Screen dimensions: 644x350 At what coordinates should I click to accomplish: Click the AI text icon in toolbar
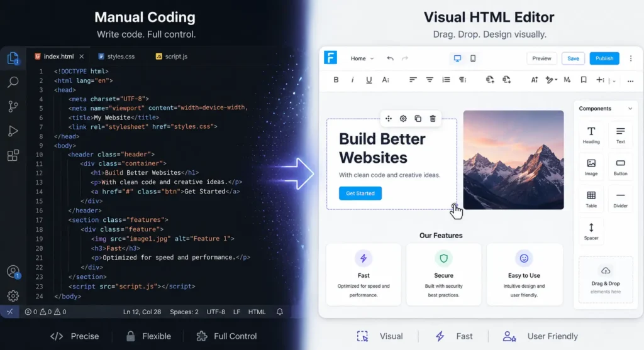click(535, 80)
